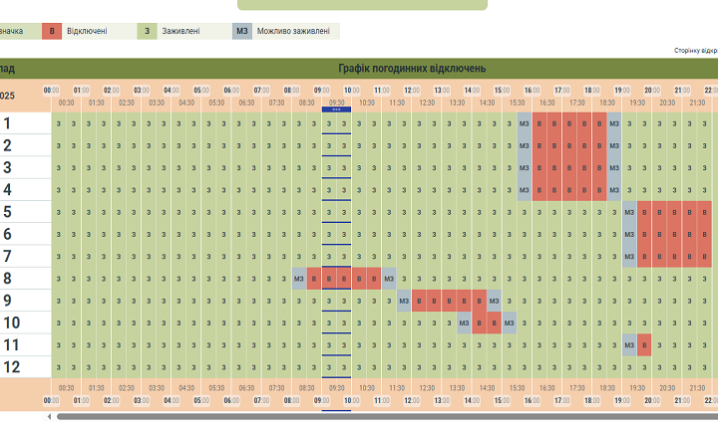
Task: Click the 'Можливо заживлені' legend label
Action: point(293,31)
